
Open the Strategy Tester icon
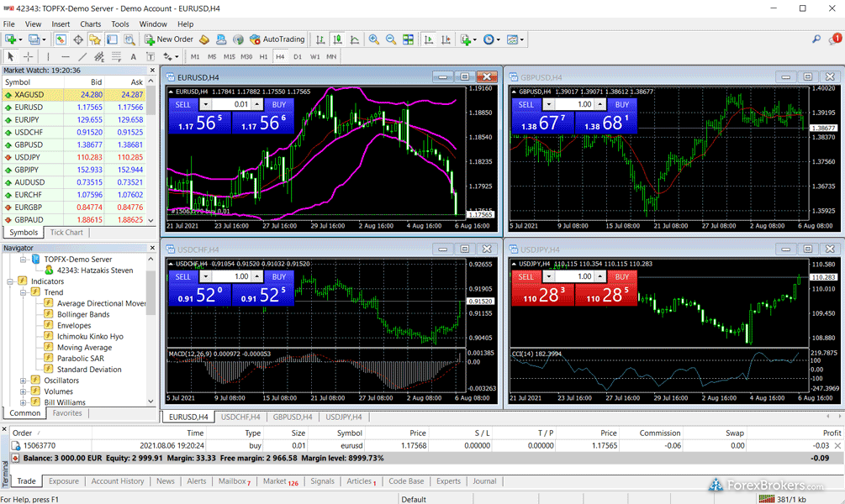[x=129, y=39]
